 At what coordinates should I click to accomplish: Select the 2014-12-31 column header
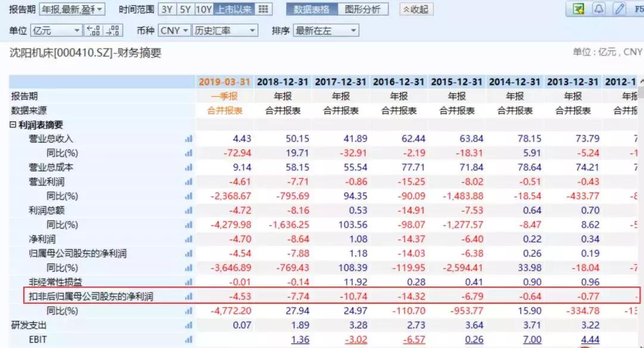click(x=515, y=82)
